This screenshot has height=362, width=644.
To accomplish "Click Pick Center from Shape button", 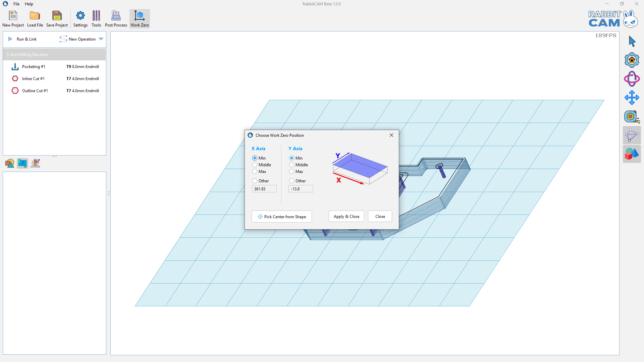I will 282,217.
